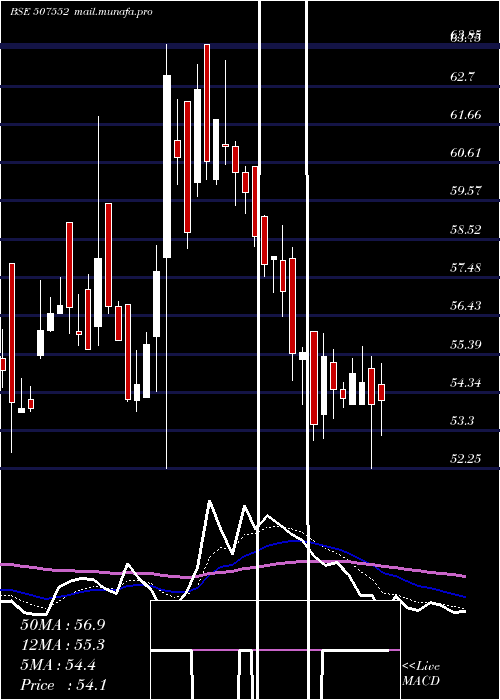Screen dimensions: 500x700
Task: Select the 57.48 price axis label
Action: coord(466,267)
